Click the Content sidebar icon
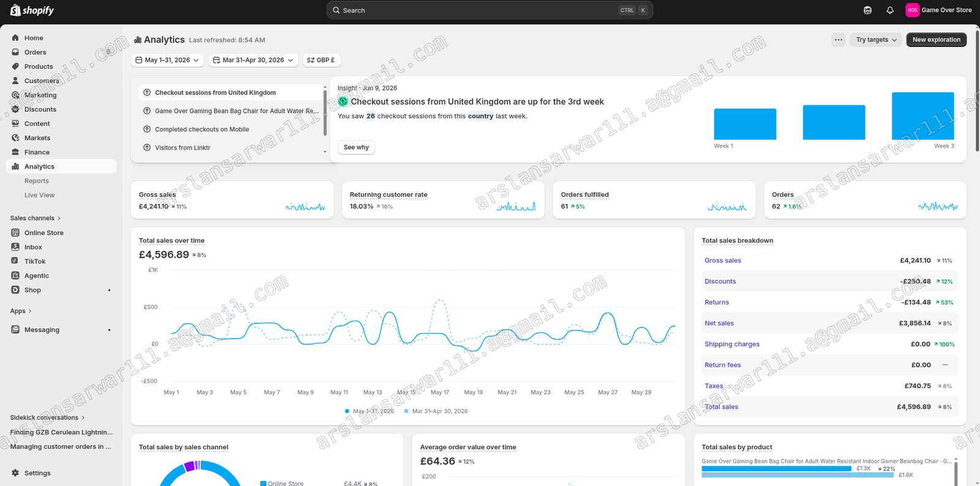 [x=15, y=124]
